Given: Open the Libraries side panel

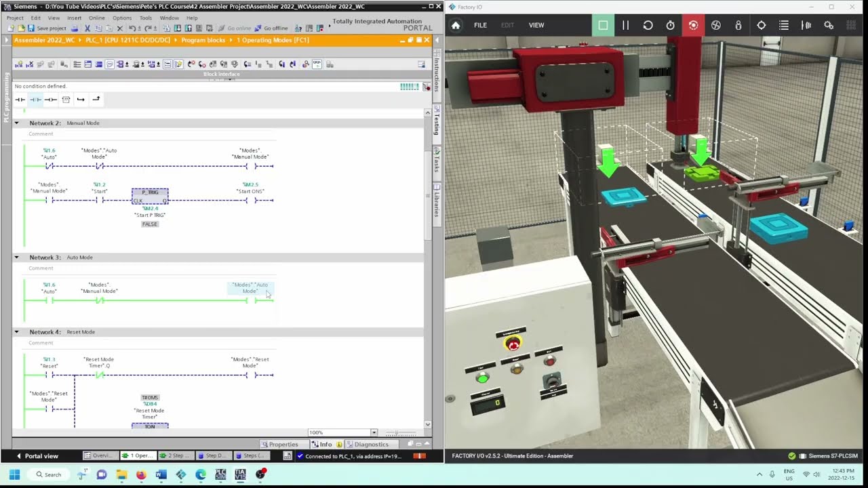Looking at the screenshot, I should point(437,201).
